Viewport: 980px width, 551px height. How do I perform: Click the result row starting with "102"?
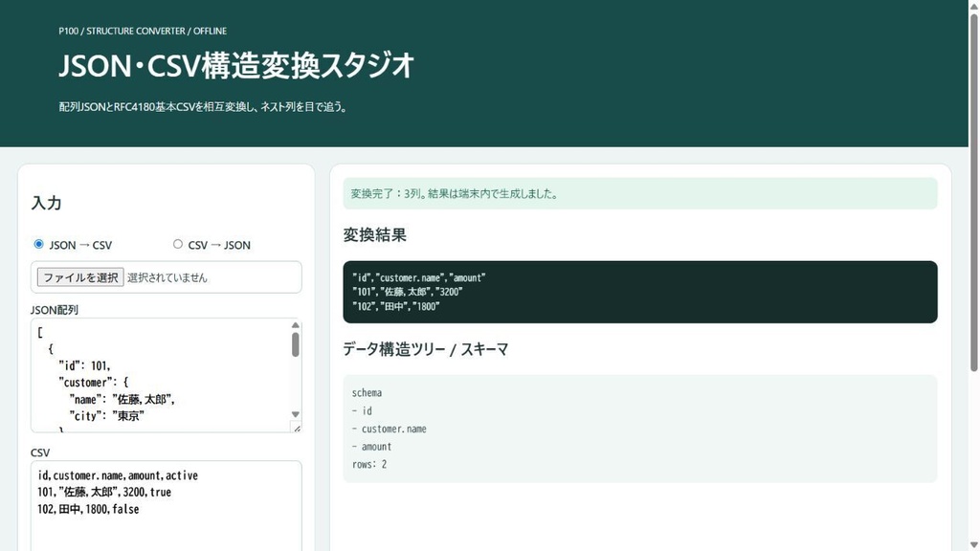click(396, 307)
